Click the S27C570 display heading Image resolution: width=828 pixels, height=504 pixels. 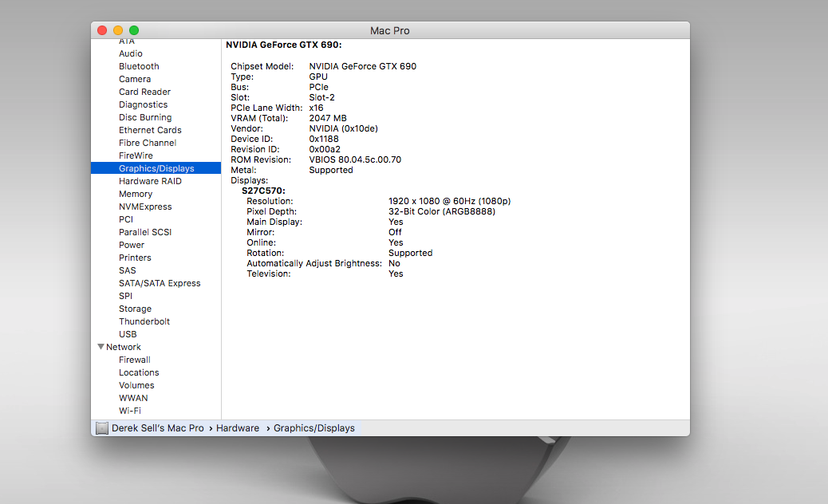(x=263, y=191)
